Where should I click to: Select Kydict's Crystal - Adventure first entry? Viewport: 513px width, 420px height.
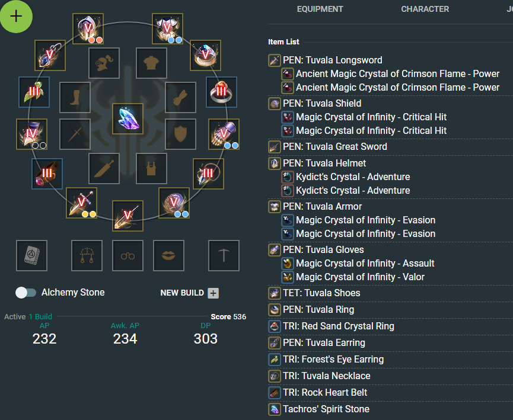353,177
